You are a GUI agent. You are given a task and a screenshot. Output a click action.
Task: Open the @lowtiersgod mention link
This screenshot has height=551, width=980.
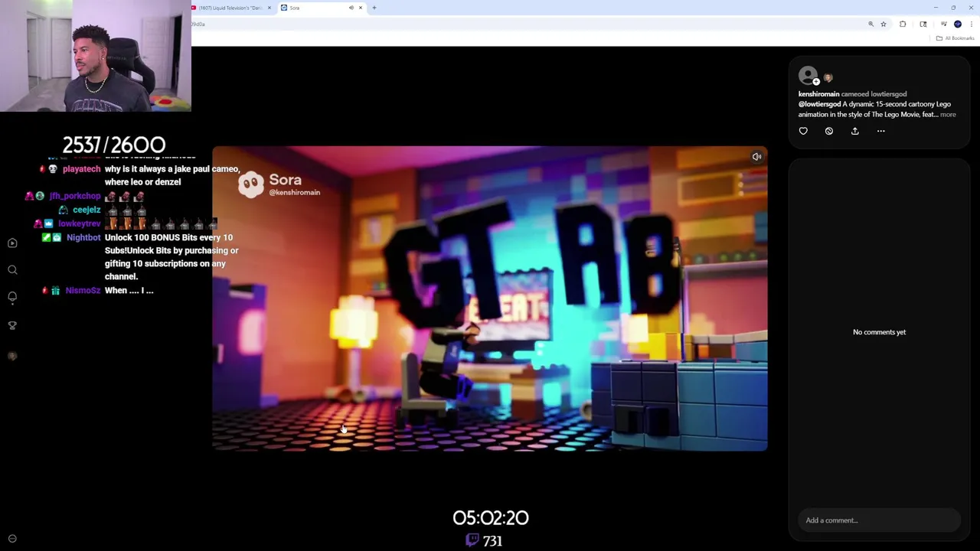tap(819, 104)
